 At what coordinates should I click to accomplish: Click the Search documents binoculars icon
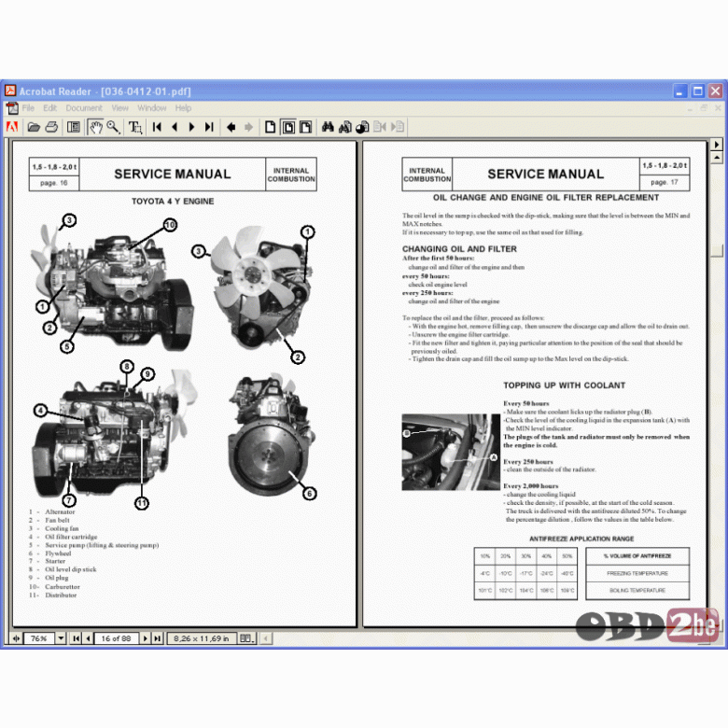345,127
